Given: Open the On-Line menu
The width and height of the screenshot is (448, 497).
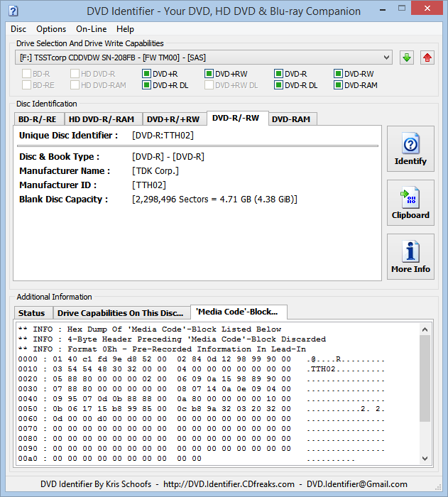Looking at the screenshot, I should [x=92, y=29].
